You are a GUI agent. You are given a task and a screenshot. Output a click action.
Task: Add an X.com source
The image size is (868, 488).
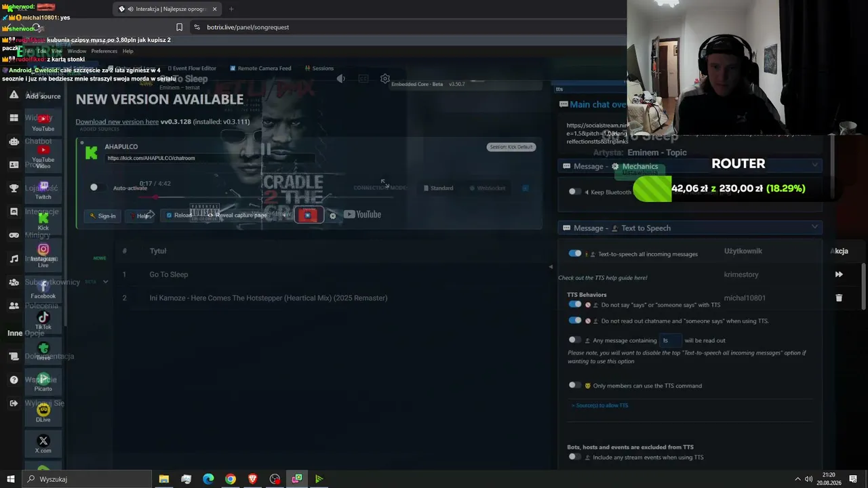[x=43, y=444]
